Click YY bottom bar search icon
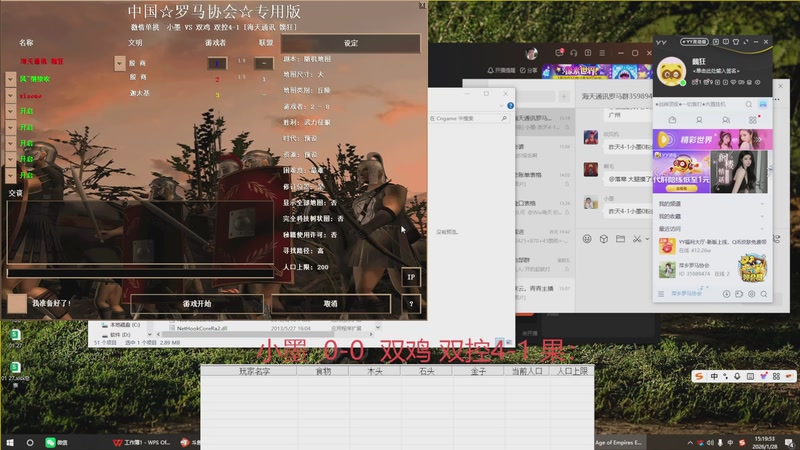Image resolution: width=800 pixels, height=450 pixels. (764, 294)
